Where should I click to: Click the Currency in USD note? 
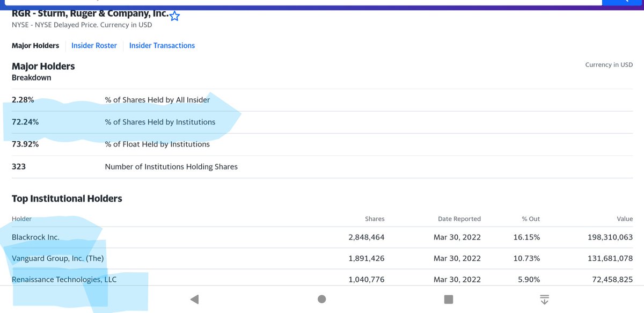pos(609,64)
